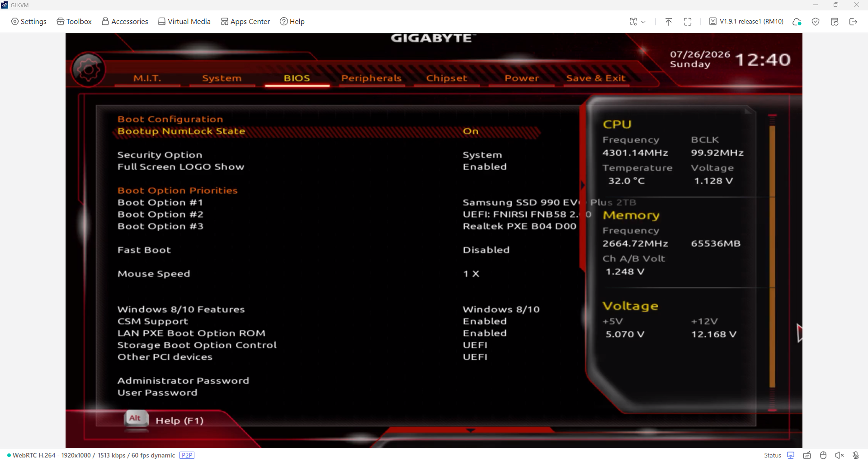
Task: Click the logout exit icon
Action: click(853, 22)
